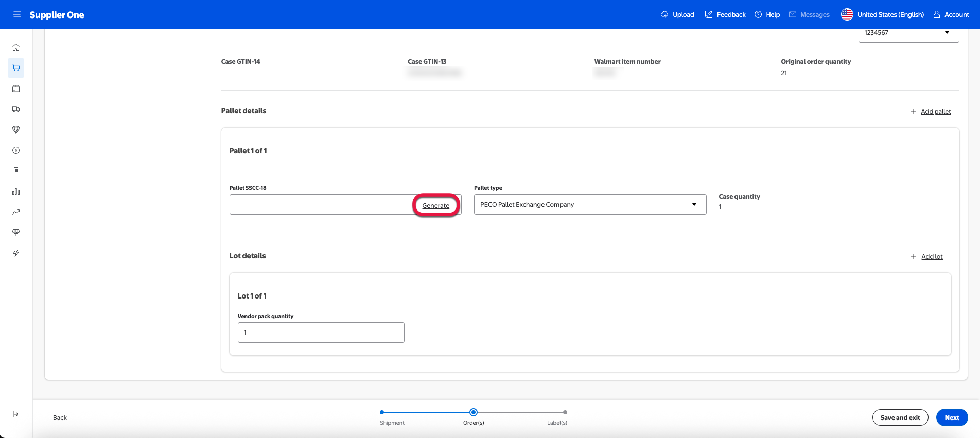Click the lightning bolt sidebar icon
This screenshot has width=980, height=438.
coord(16,253)
